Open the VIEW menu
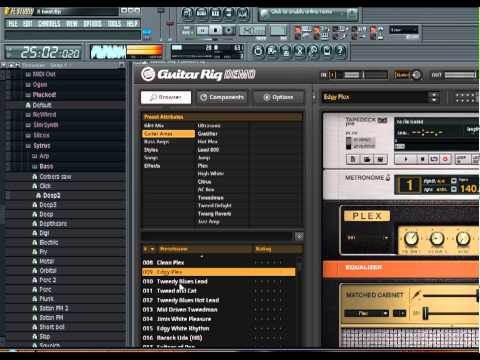The width and height of the screenshot is (480, 360). click(72, 24)
